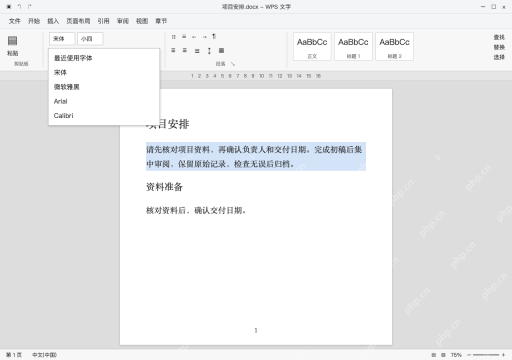Viewport: 512px width, 360px height.
Task: Switch to the 开始 tab
Action: [x=34, y=21]
